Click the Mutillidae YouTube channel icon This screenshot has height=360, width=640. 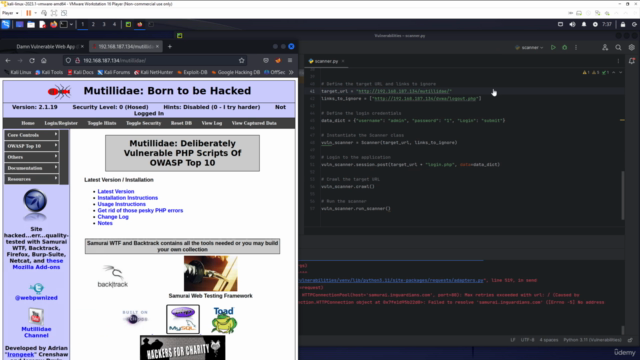coord(36,316)
